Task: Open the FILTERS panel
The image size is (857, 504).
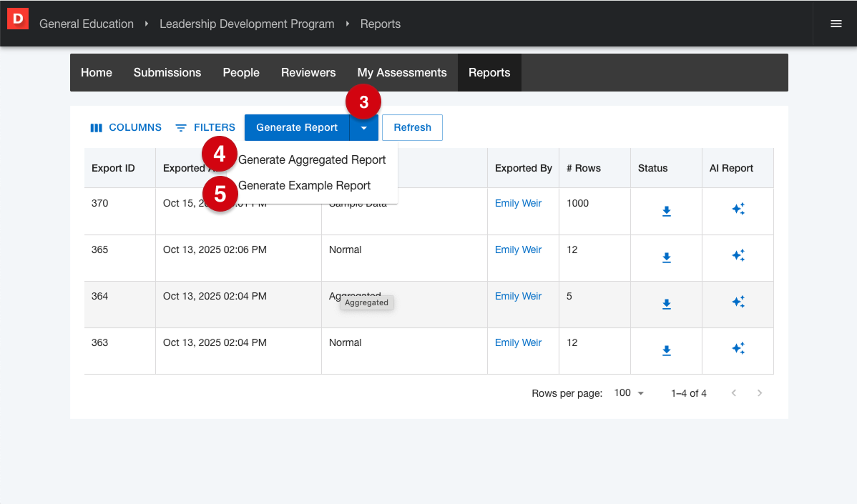Action: [x=205, y=128]
